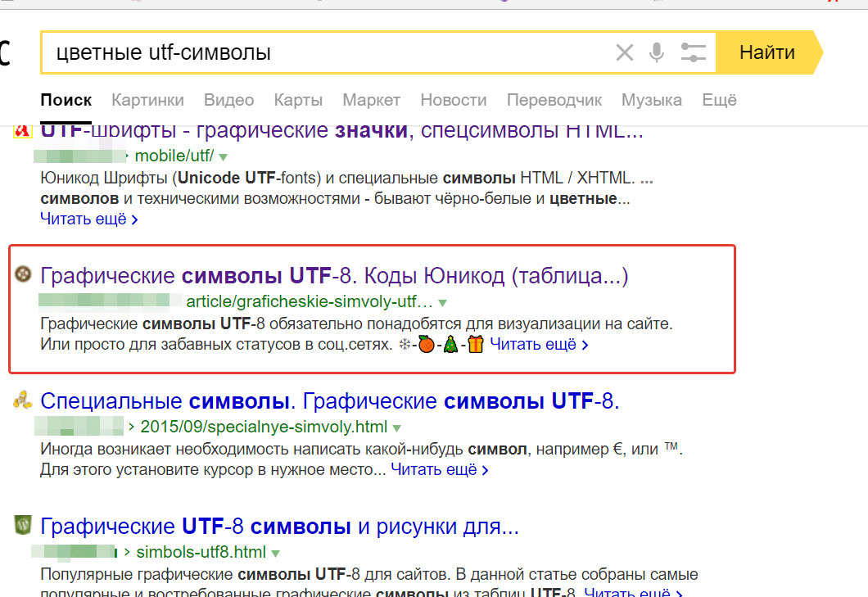Click the mobile/utf/ green URL path
The height and width of the screenshot is (597, 868).
pyautogui.click(x=174, y=156)
